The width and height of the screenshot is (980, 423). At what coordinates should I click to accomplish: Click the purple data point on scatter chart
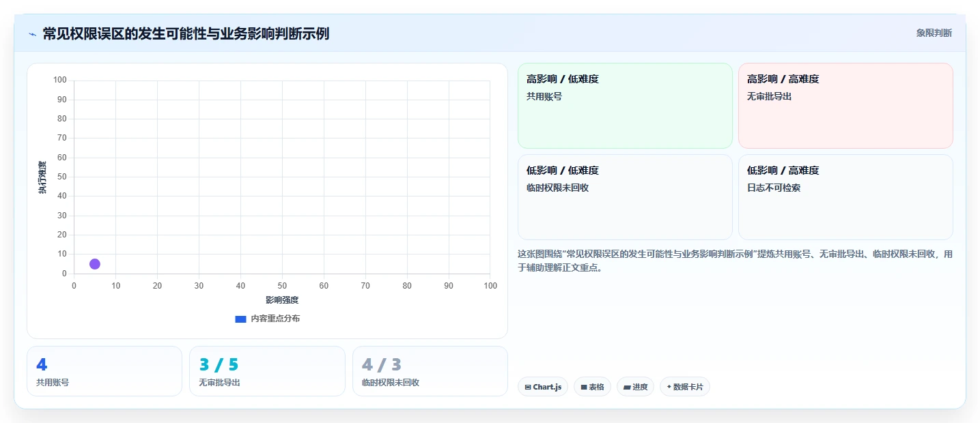(x=95, y=264)
